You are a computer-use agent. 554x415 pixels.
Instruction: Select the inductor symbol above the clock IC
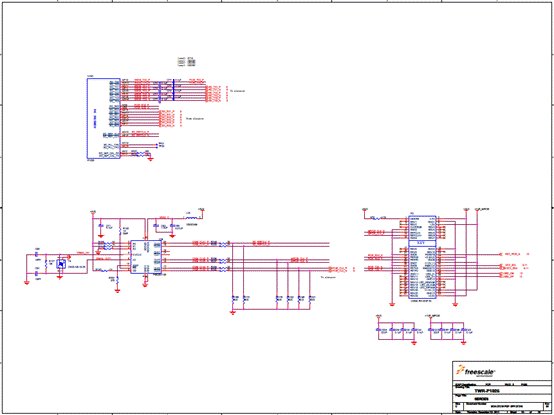(x=191, y=218)
